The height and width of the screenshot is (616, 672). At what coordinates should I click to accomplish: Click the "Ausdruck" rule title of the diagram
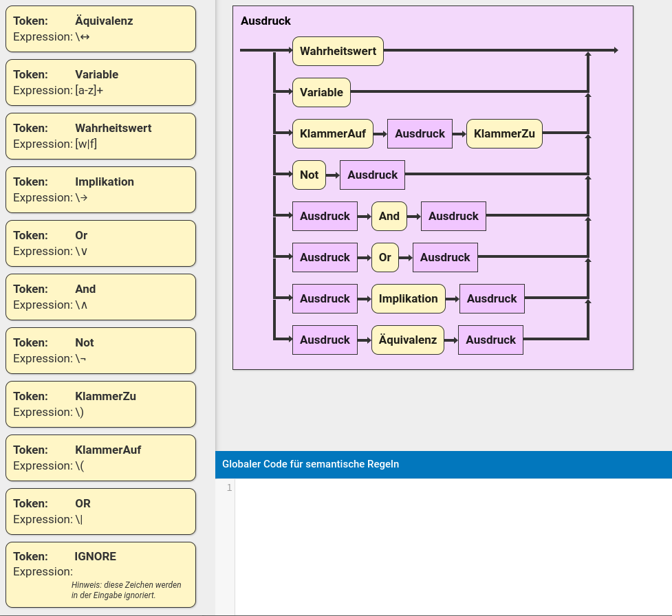click(265, 21)
